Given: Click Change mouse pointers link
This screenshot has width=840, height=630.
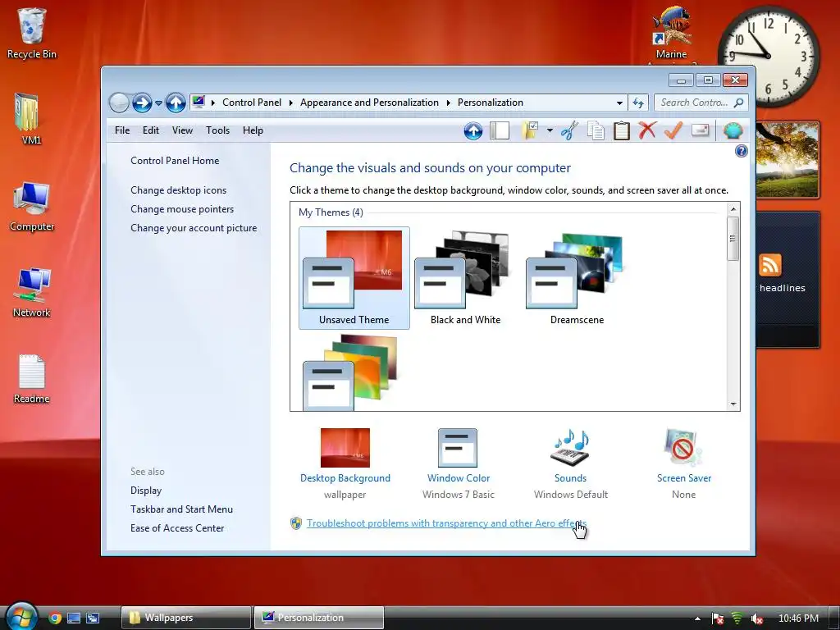Looking at the screenshot, I should pyautogui.click(x=182, y=209).
